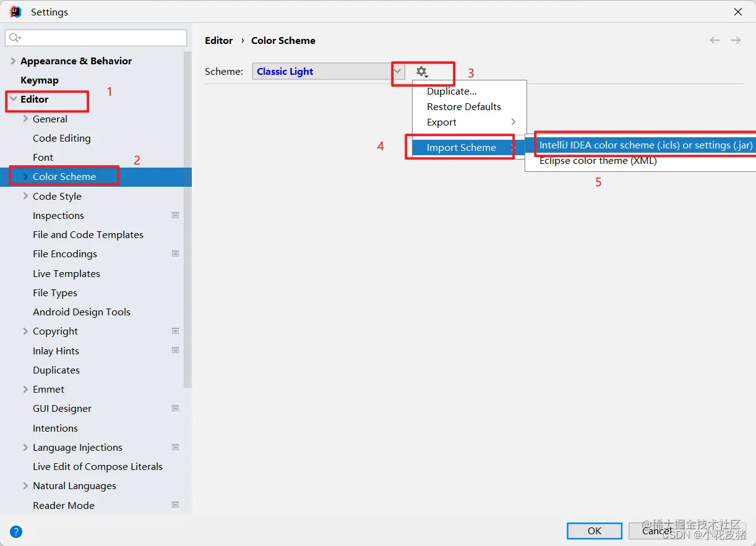Image resolution: width=756 pixels, height=546 pixels.
Task: Open Inspections settings
Action: (x=58, y=215)
